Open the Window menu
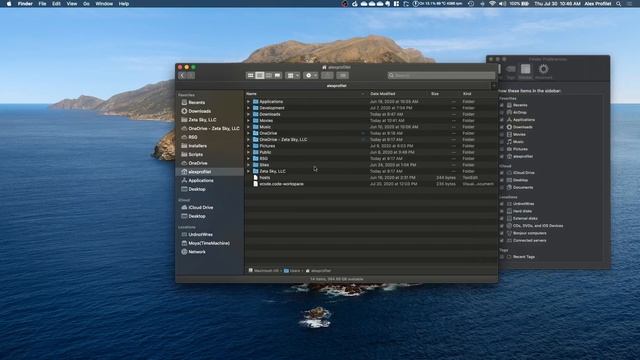This screenshot has height=360, width=640. point(104,4)
